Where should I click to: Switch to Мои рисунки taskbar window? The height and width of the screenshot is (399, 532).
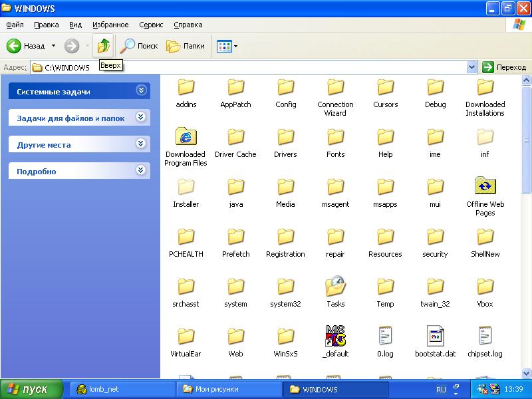point(229,389)
